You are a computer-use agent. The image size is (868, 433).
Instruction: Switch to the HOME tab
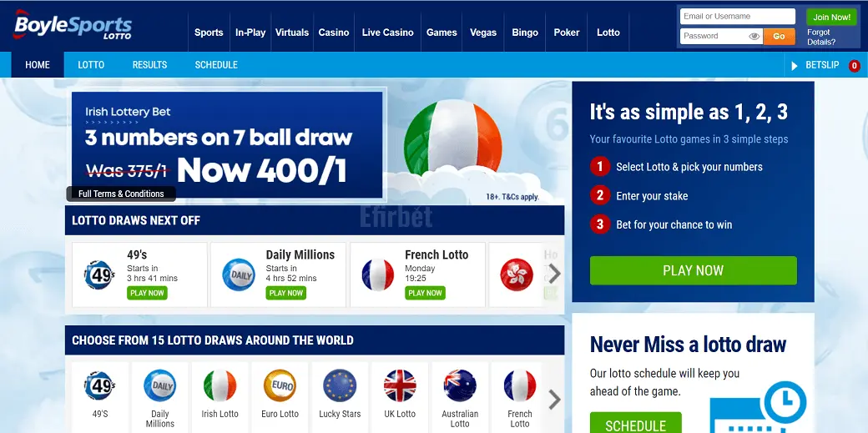coord(38,65)
